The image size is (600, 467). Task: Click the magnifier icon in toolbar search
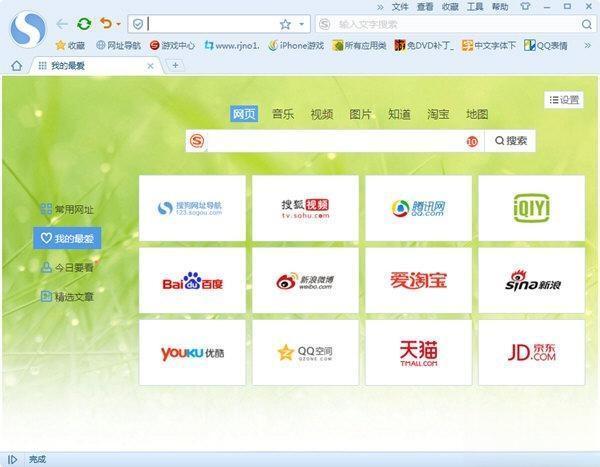tap(587, 24)
